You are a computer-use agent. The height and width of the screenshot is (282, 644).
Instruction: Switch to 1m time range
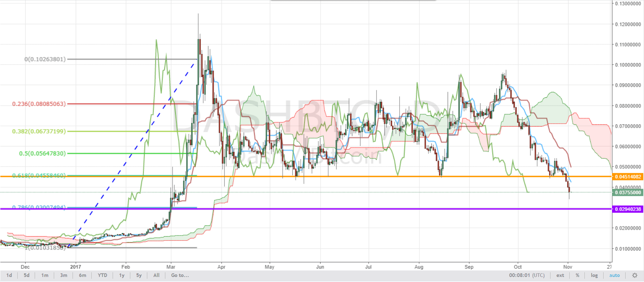[45, 276]
